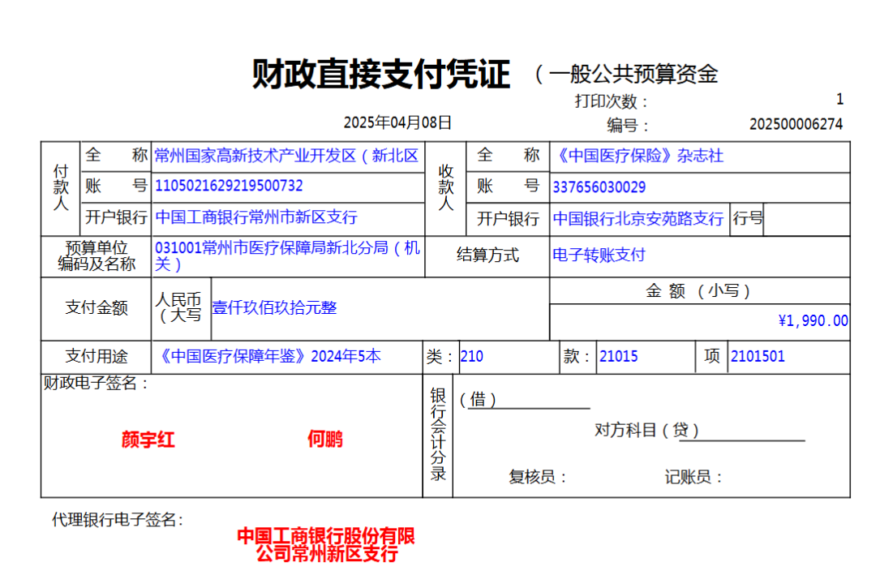
Task: Click the 开户银行 label in the 收款人 section
Action: (x=508, y=218)
